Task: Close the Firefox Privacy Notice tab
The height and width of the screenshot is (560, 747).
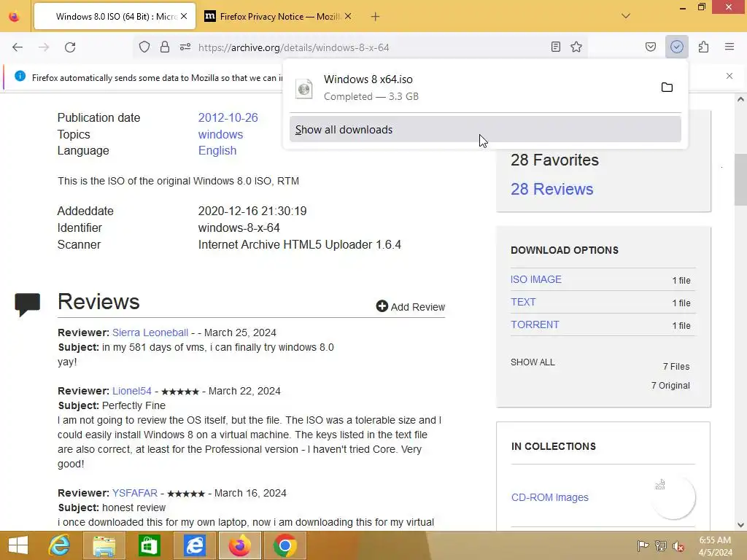Action: [x=348, y=16]
